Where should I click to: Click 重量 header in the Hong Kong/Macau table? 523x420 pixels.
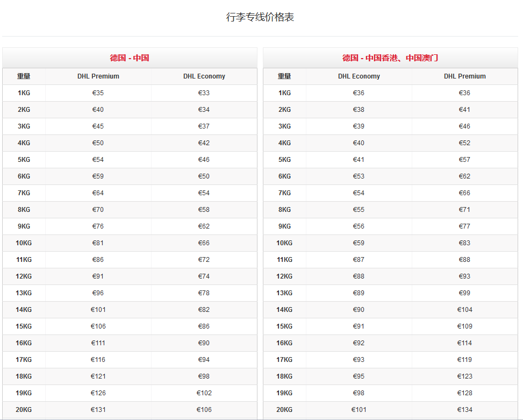coord(284,76)
